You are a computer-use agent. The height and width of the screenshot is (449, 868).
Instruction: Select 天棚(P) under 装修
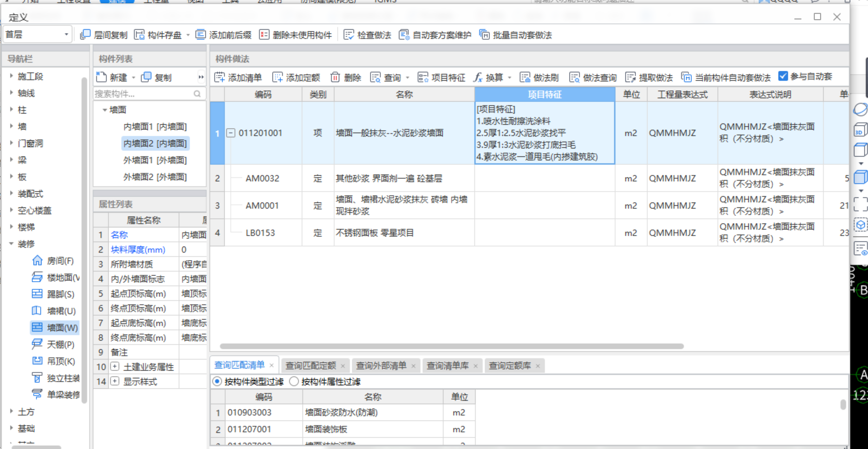(53, 345)
